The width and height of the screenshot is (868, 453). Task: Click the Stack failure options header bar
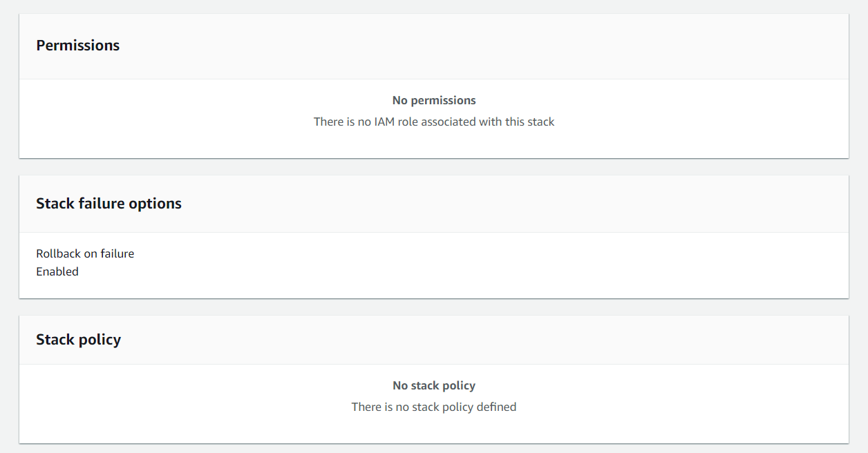pyautogui.click(x=434, y=204)
